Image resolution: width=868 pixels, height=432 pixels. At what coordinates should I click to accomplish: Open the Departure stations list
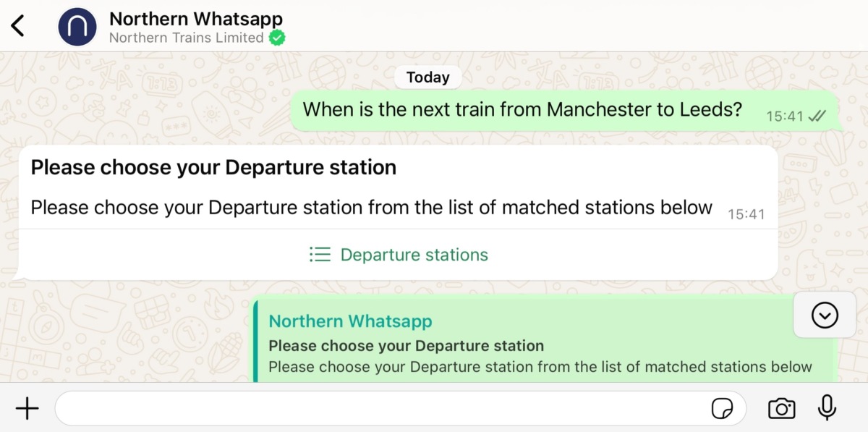(x=399, y=255)
